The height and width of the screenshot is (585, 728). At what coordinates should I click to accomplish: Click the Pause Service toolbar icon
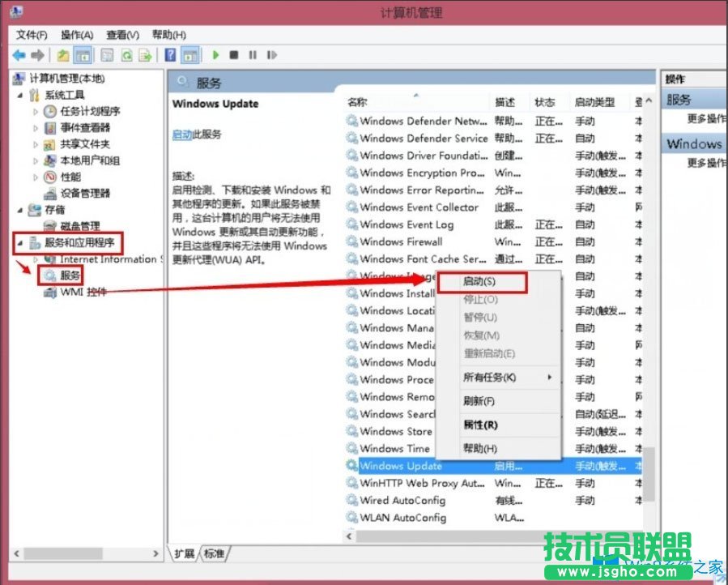pos(253,55)
